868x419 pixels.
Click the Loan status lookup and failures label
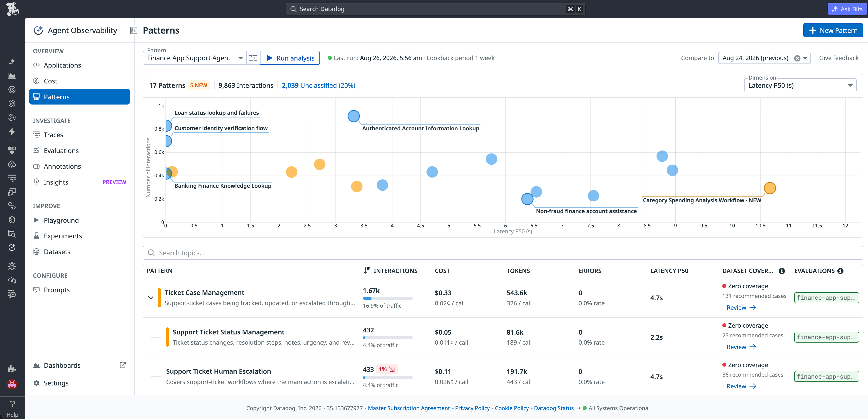pyautogui.click(x=217, y=112)
